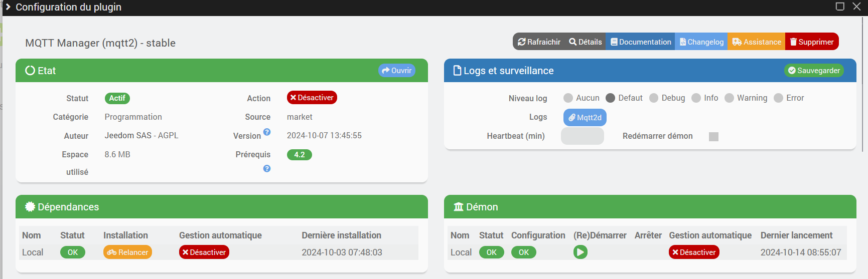Click Sauvegarder in Logs panel
The width and height of the screenshot is (868, 279).
814,71
